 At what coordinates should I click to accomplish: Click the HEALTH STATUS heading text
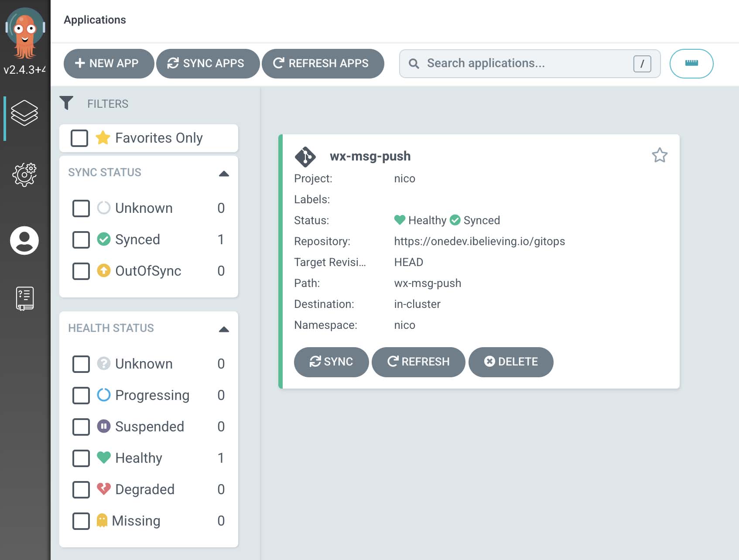tap(111, 328)
